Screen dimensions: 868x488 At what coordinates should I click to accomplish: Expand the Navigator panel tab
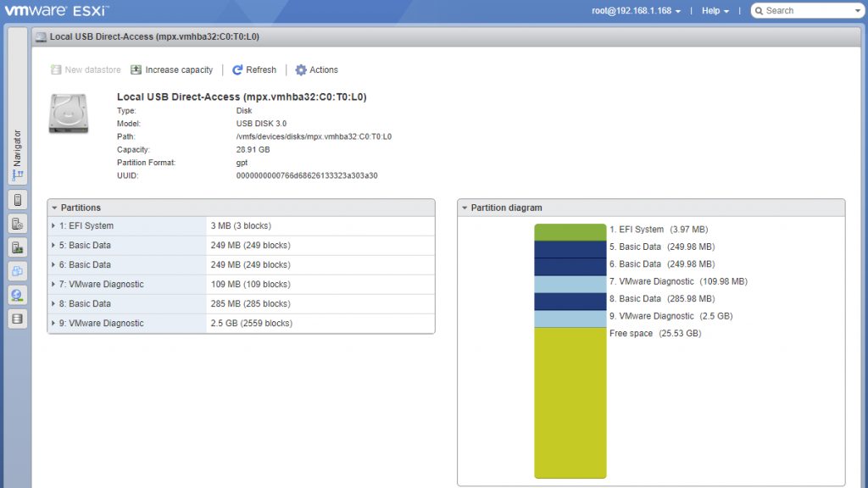(18, 157)
